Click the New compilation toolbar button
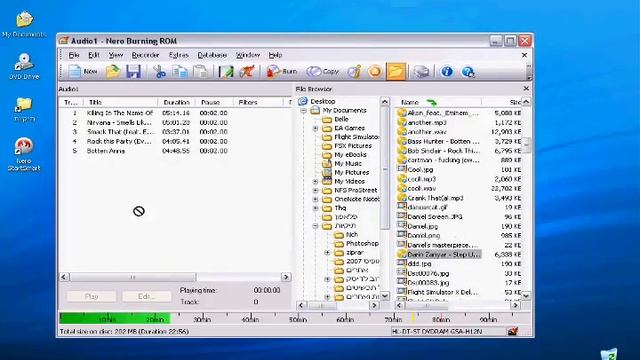The width and height of the screenshot is (640, 360). 83,71
